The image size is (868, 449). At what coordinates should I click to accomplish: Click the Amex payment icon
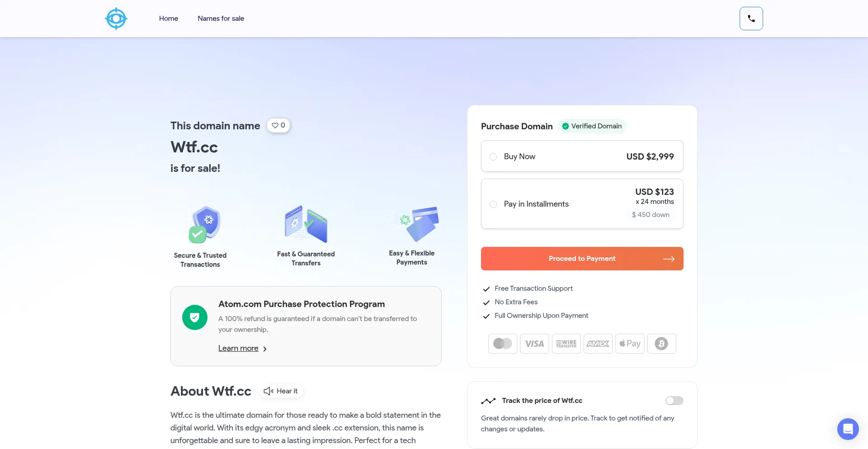[598, 344]
